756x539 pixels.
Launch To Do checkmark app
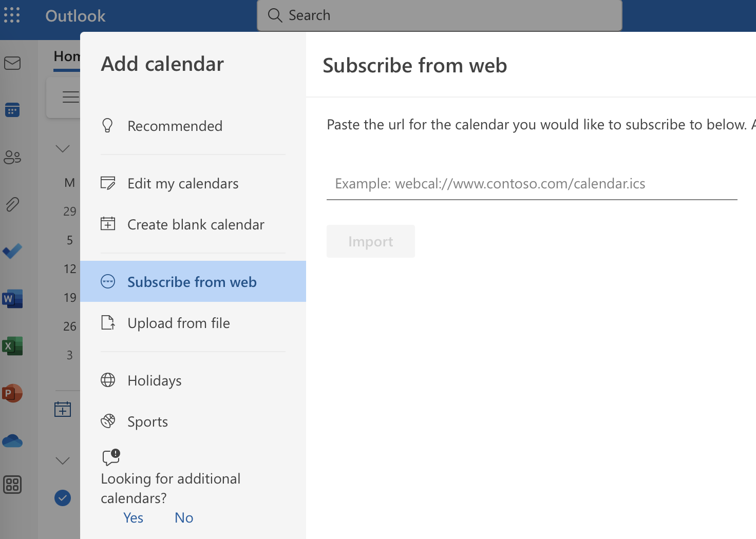pos(12,251)
